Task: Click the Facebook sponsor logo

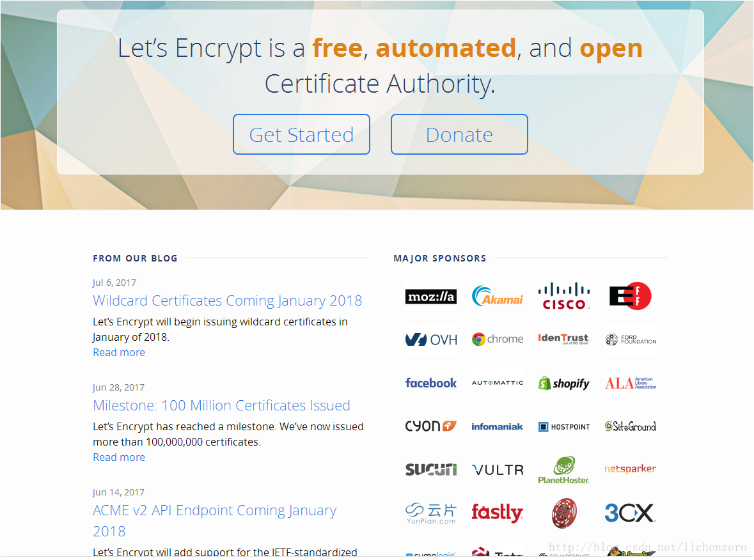Action: [x=431, y=383]
